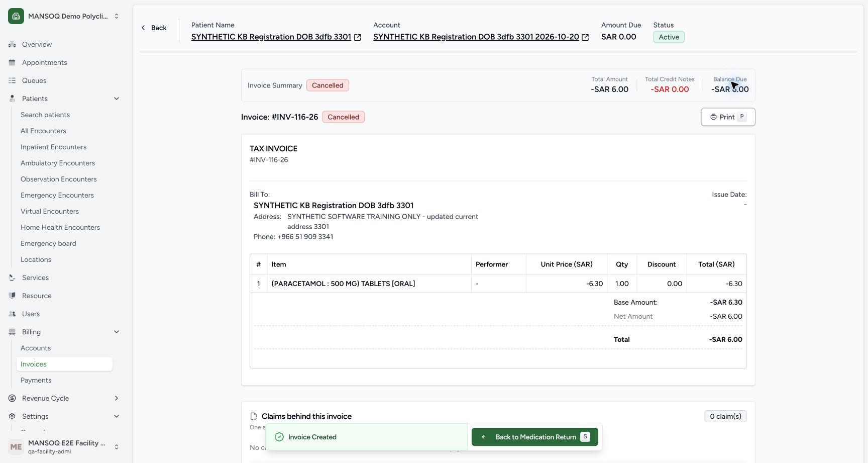Viewport: 868px width, 463px height.
Task: Open Emergency Encounters
Action: click(x=57, y=195)
